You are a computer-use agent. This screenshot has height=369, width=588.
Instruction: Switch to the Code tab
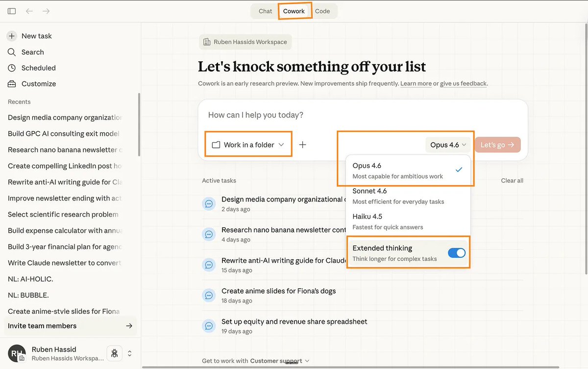tap(322, 11)
